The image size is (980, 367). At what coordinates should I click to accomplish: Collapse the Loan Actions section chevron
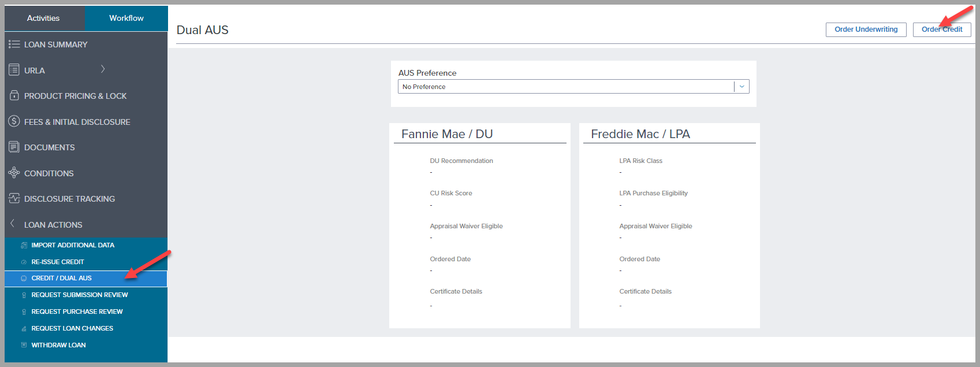[12, 224]
